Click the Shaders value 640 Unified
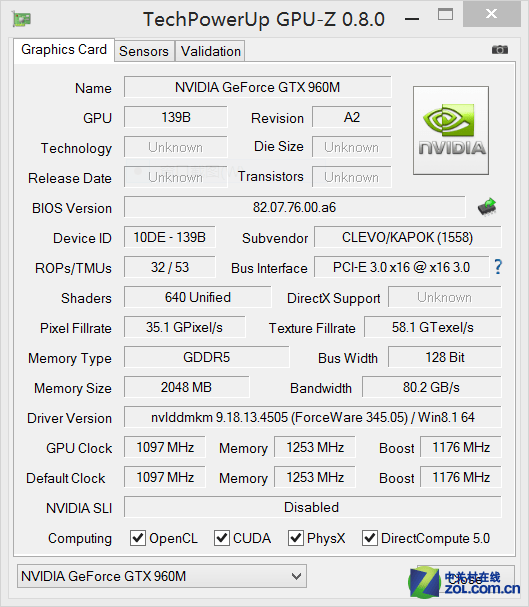Image resolution: width=529 pixels, height=607 pixels. click(198, 297)
